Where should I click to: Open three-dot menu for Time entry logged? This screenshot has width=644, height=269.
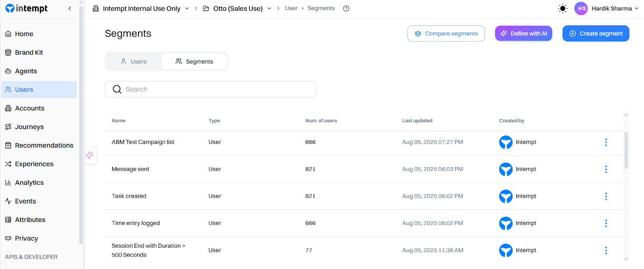point(606,224)
